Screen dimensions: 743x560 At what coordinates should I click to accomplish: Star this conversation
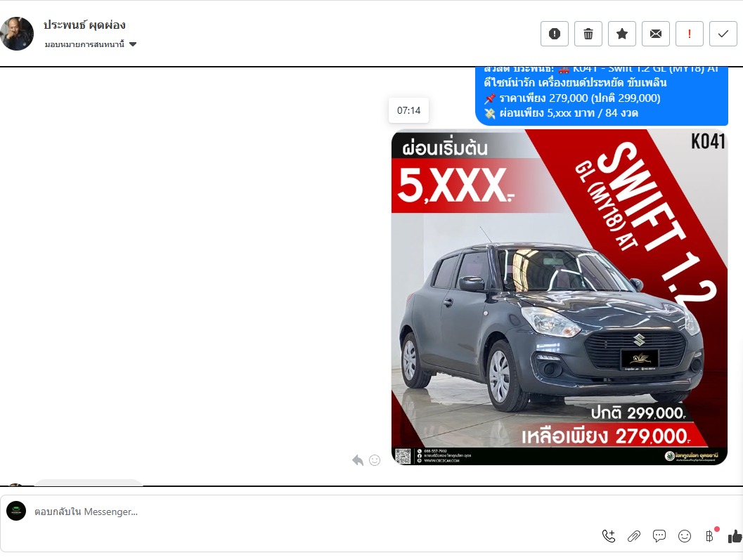(x=621, y=34)
